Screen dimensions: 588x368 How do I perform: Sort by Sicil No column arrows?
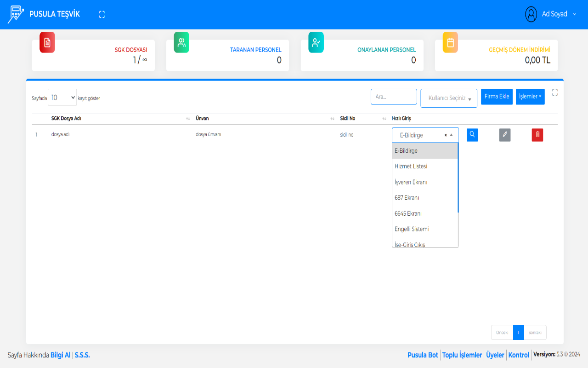pyautogui.click(x=384, y=119)
